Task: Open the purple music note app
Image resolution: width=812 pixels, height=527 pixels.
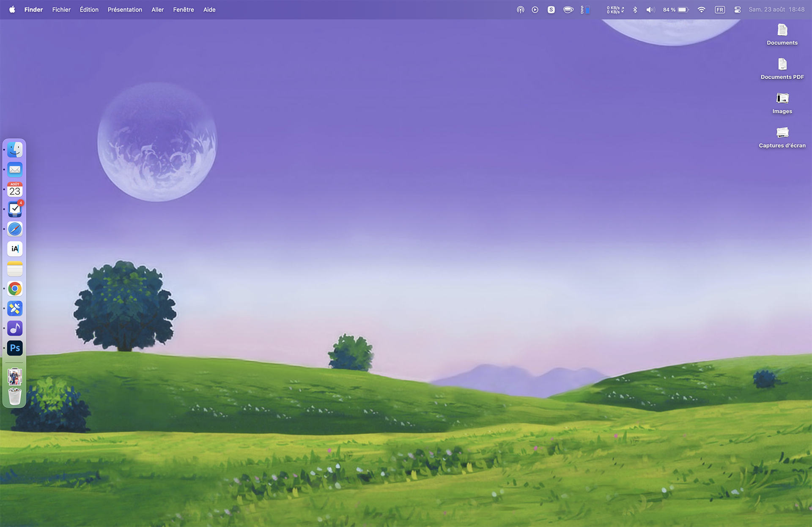Action: click(15, 328)
